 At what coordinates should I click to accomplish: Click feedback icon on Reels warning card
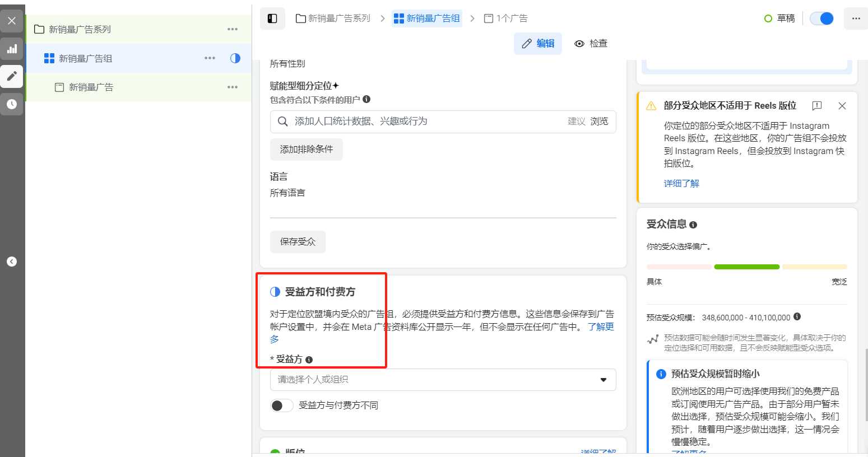pyautogui.click(x=817, y=105)
